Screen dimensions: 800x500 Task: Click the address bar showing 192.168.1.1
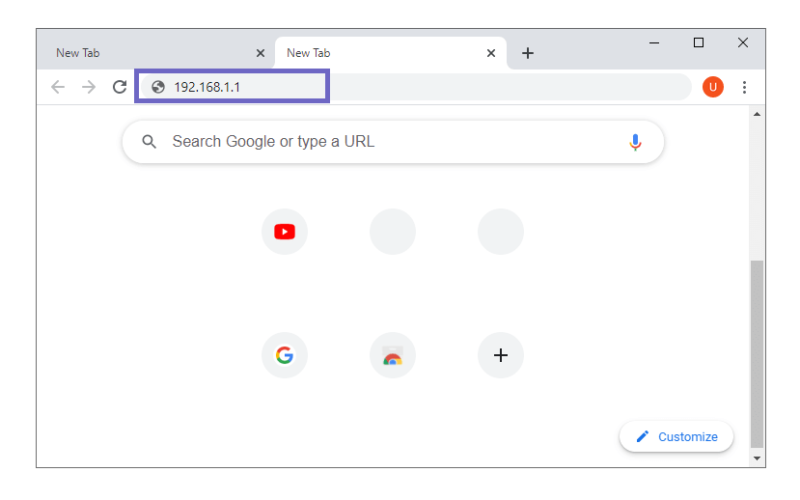pos(416,87)
